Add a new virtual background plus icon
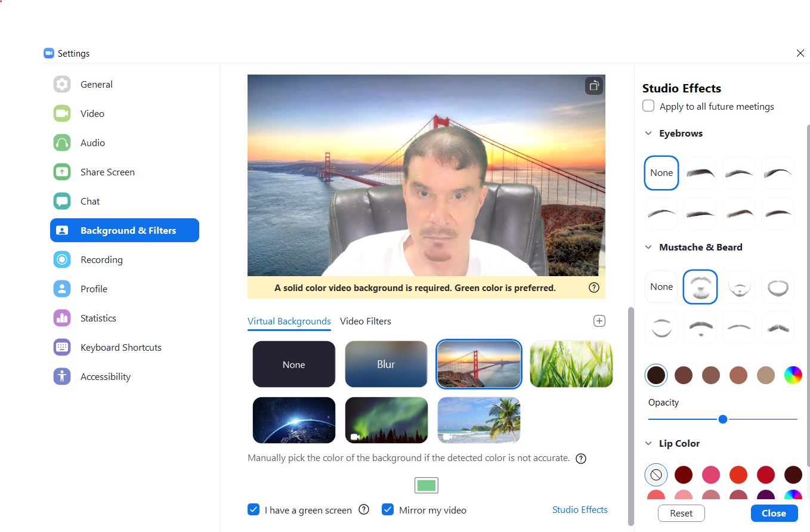The height and width of the screenshot is (532, 810). (599, 321)
